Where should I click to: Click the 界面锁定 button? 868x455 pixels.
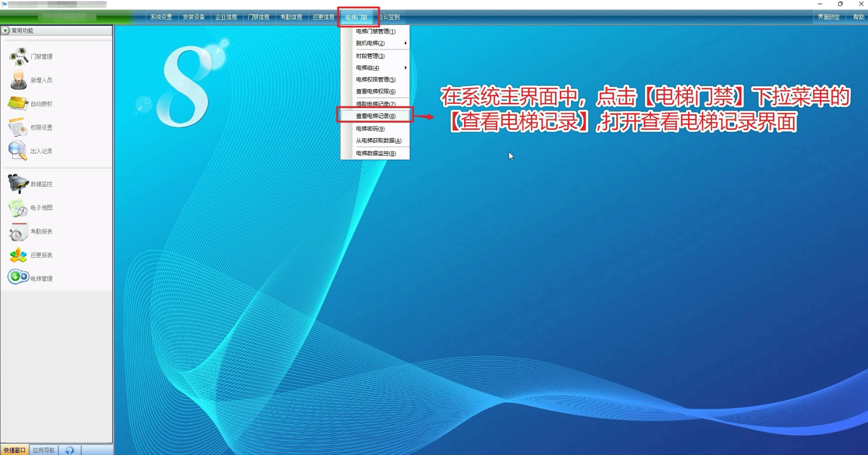click(828, 17)
